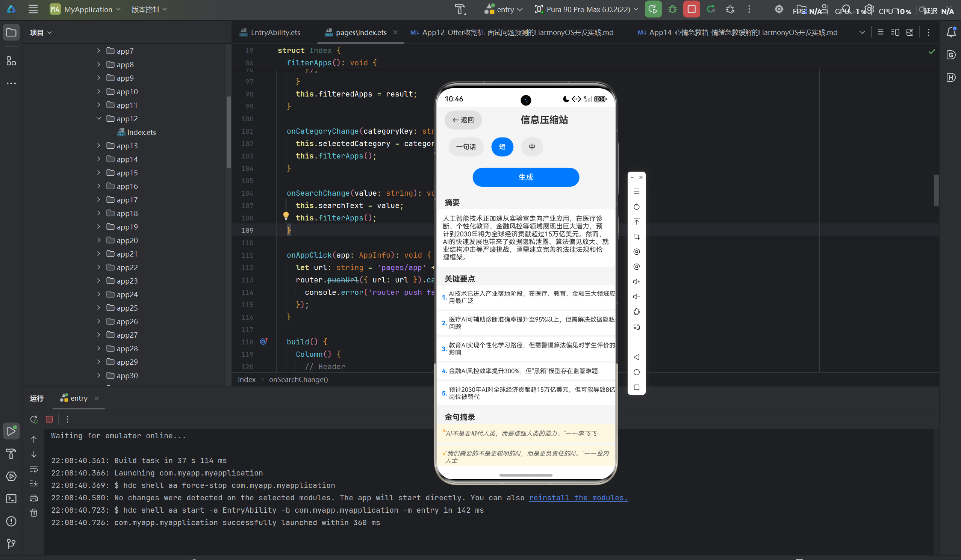Viewport: 961px width, 560px height.
Task: Tap the 返回 back button in the app
Action: [x=463, y=120]
